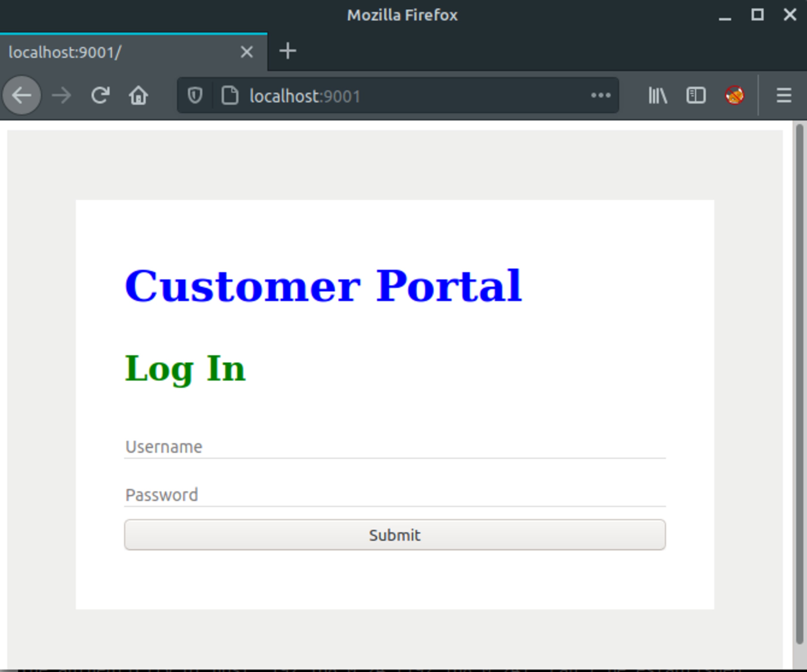This screenshot has width=807, height=672.
Task: Toggle the sidebar view
Action: click(x=696, y=95)
